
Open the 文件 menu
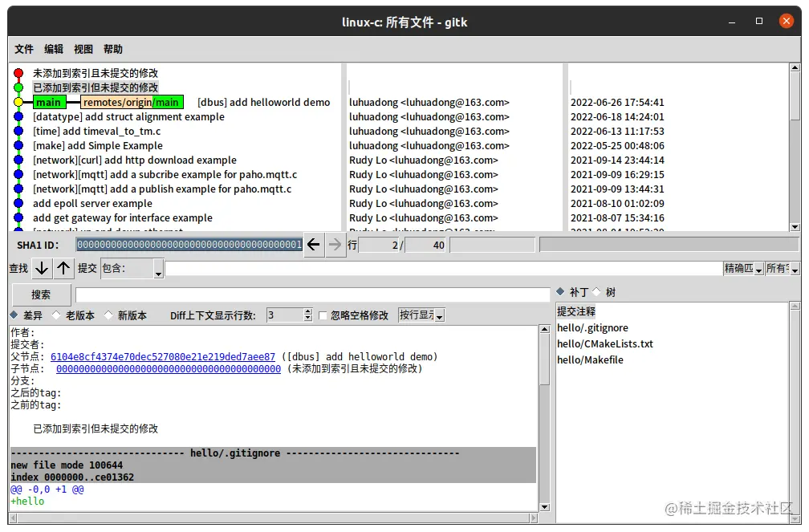[24, 49]
